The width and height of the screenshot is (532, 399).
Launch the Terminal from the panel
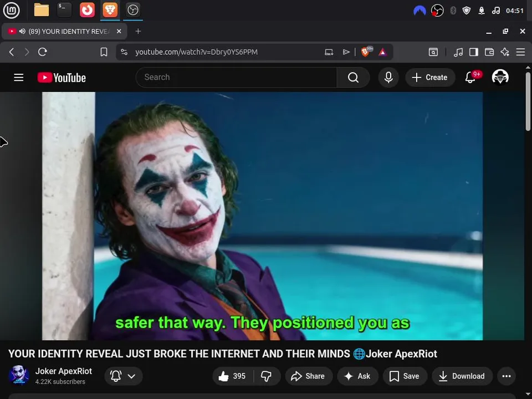click(64, 10)
